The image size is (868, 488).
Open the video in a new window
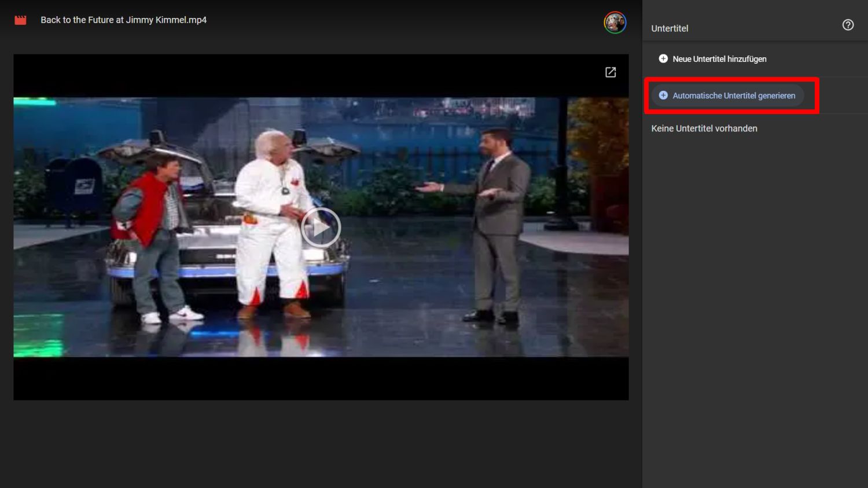coord(610,72)
